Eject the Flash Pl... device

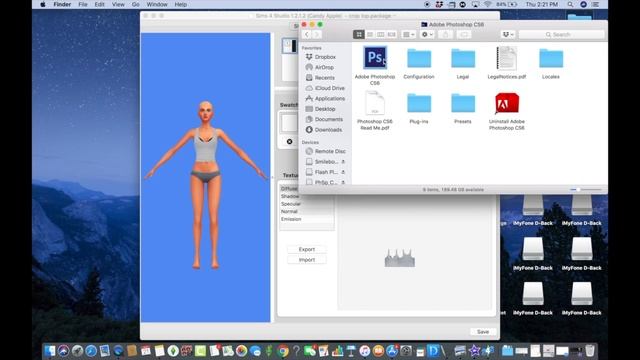point(343,172)
